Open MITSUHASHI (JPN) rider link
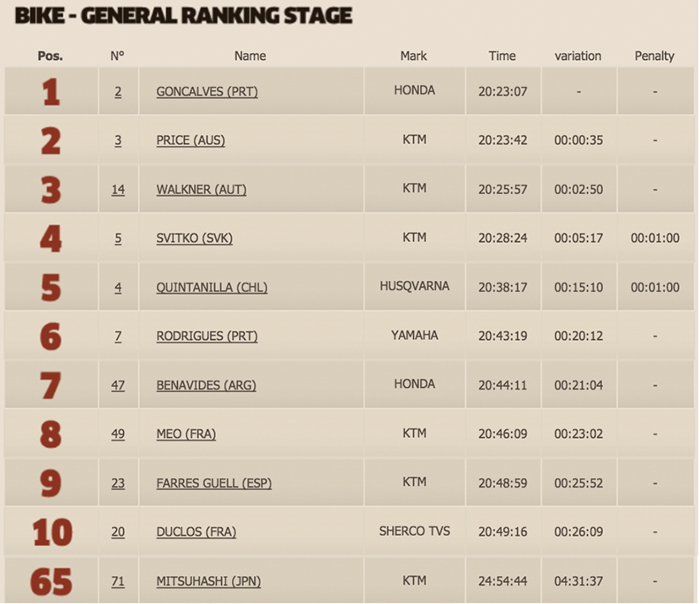This screenshot has height=604, width=700. point(208,580)
